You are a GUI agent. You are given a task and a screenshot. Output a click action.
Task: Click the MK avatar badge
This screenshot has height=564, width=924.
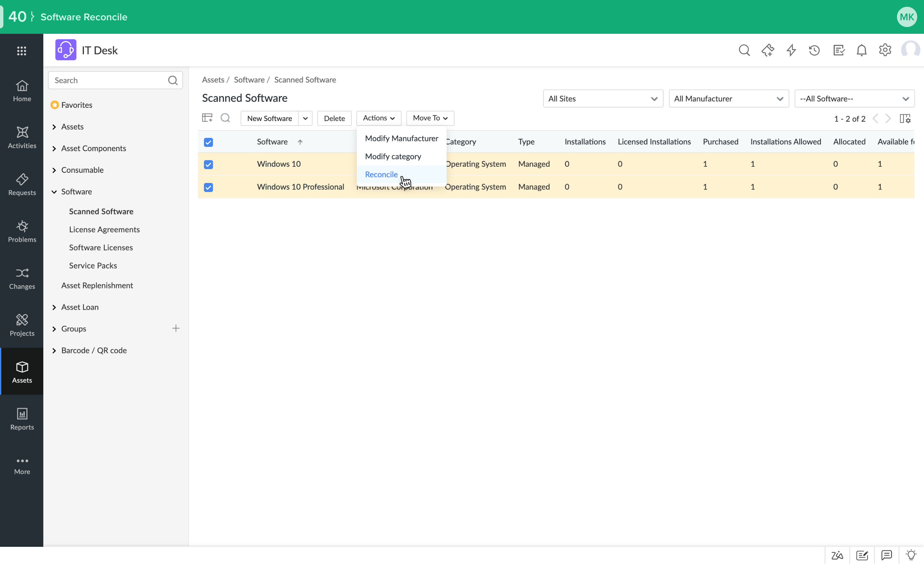(907, 17)
